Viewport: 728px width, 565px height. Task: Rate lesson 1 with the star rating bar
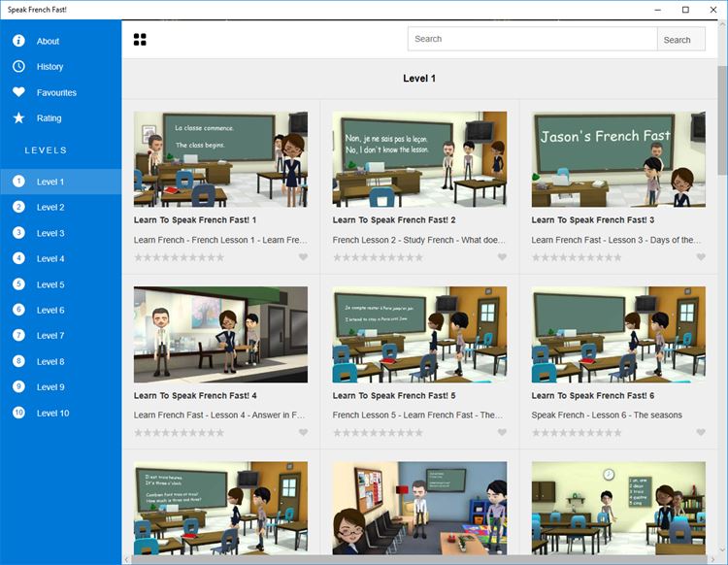click(x=180, y=257)
